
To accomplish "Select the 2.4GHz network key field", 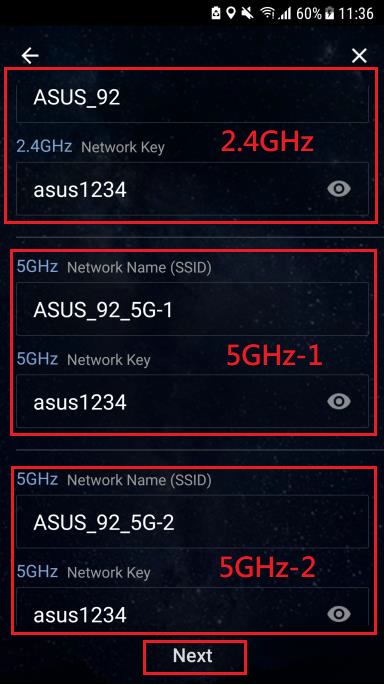I will click(192, 189).
